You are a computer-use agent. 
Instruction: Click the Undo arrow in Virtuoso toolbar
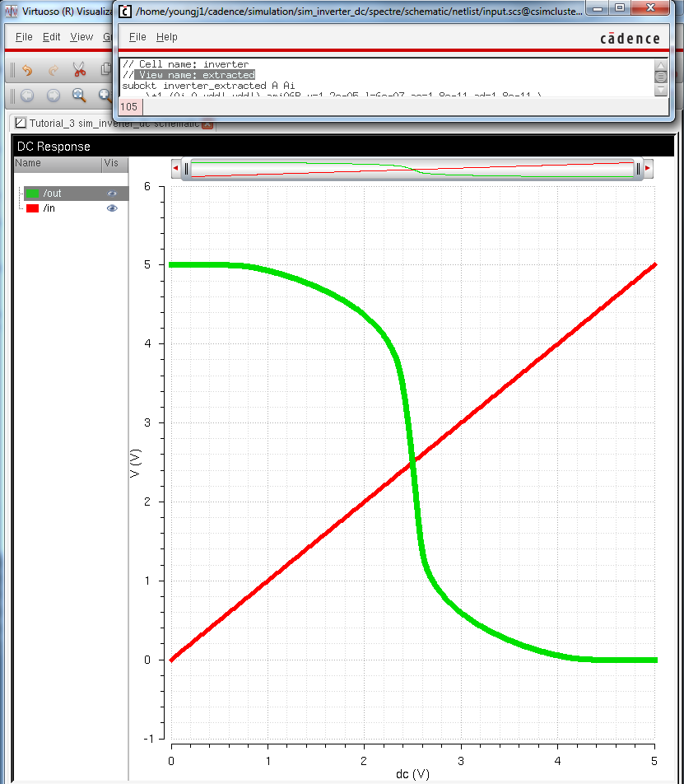click(27, 69)
